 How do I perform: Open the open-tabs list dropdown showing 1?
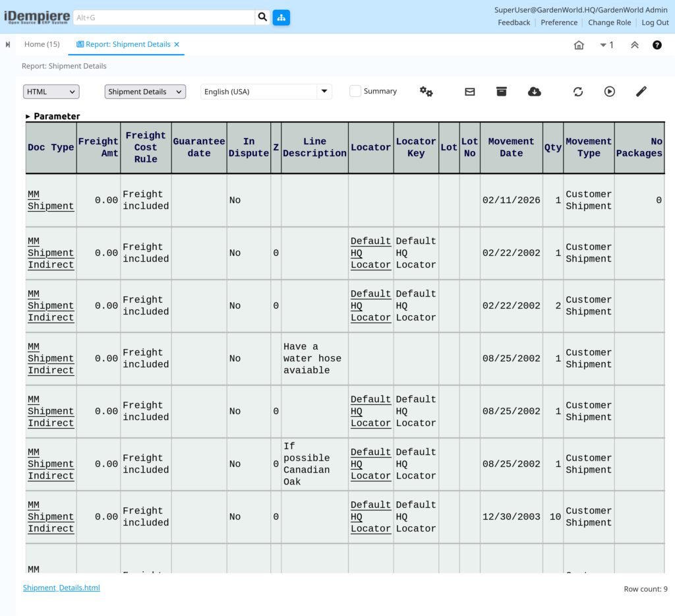pyautogui.click(x=606, y=45)
